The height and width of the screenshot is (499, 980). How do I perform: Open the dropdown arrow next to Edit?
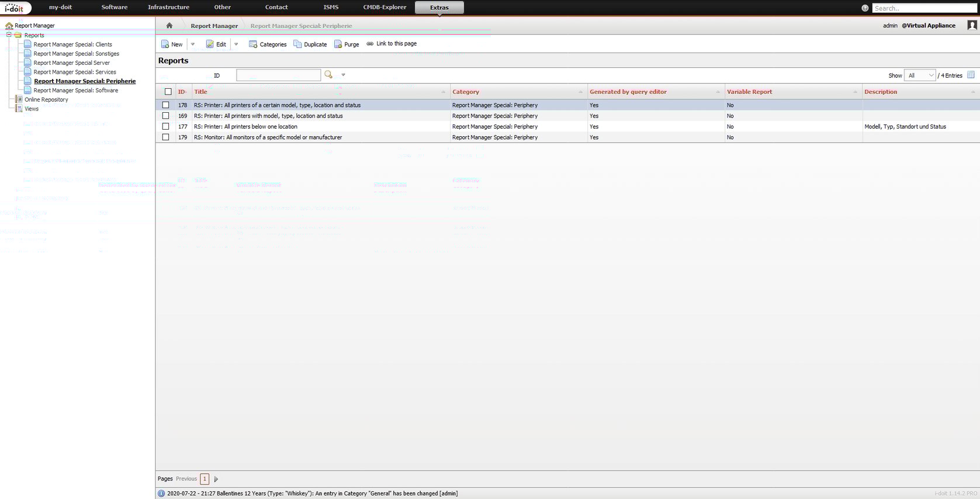tap(236, 44)
